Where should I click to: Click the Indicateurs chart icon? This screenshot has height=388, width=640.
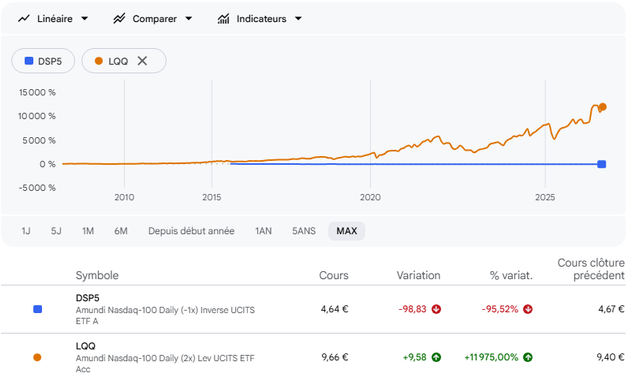tap(223, 18)
